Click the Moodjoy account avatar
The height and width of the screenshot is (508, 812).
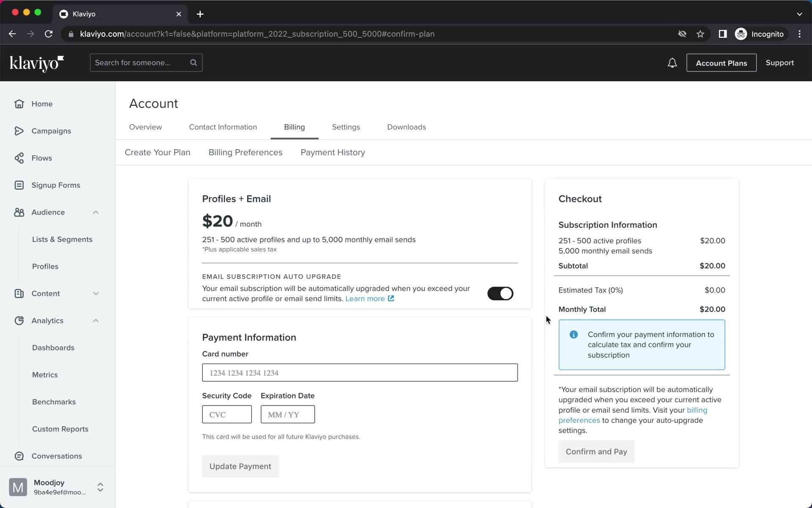pyautogui.click(x=18, y=487)
